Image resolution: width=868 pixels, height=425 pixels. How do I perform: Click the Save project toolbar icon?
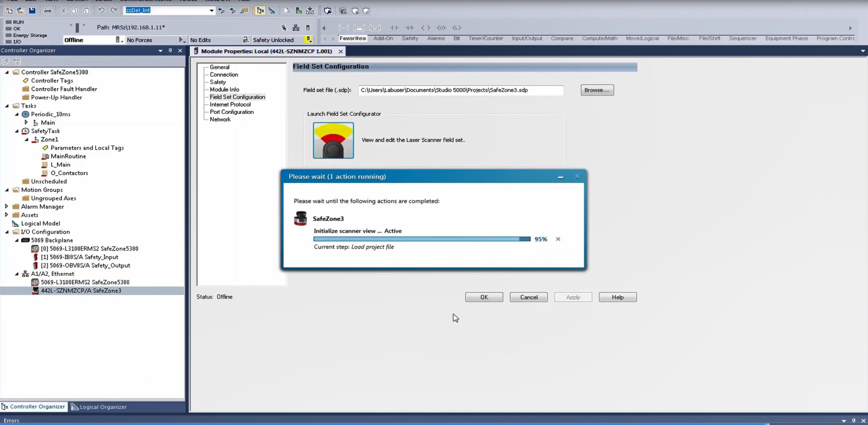click(x=32, y=10)
